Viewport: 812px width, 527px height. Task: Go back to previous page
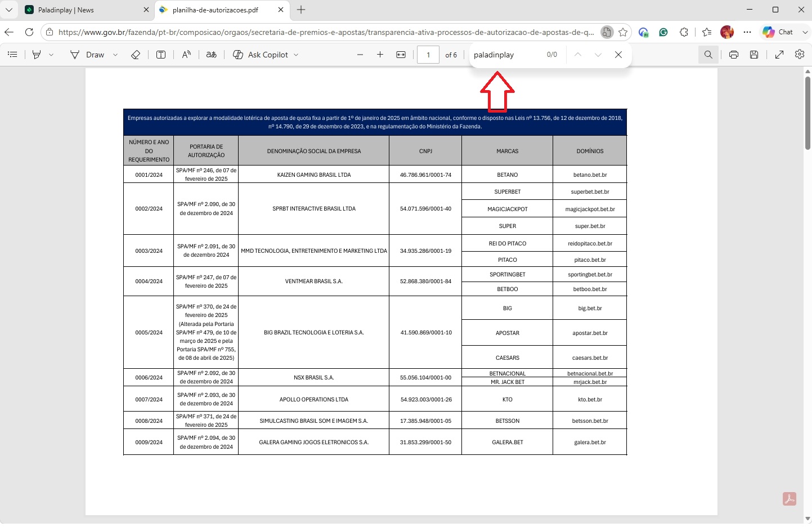9,32
